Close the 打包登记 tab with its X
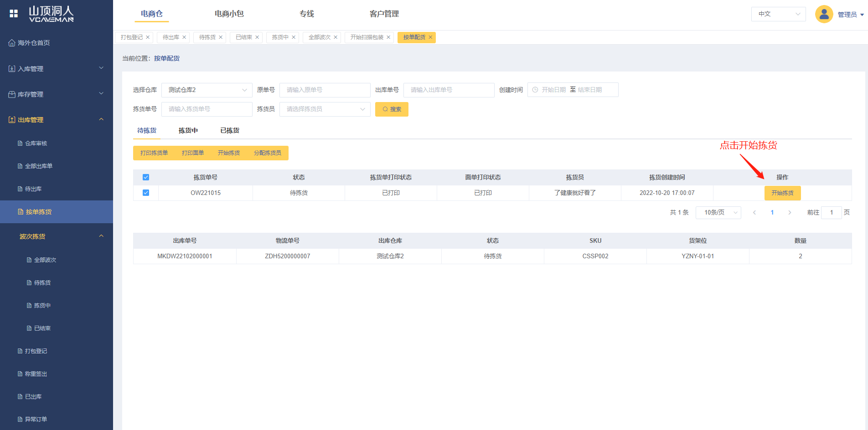 [x=148, y=37]
